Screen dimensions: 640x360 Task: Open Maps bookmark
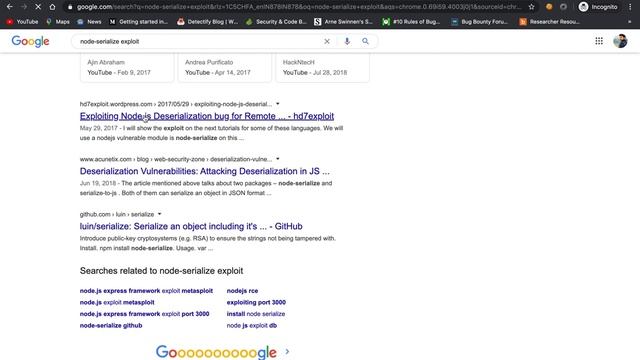(x=58, y=22)
